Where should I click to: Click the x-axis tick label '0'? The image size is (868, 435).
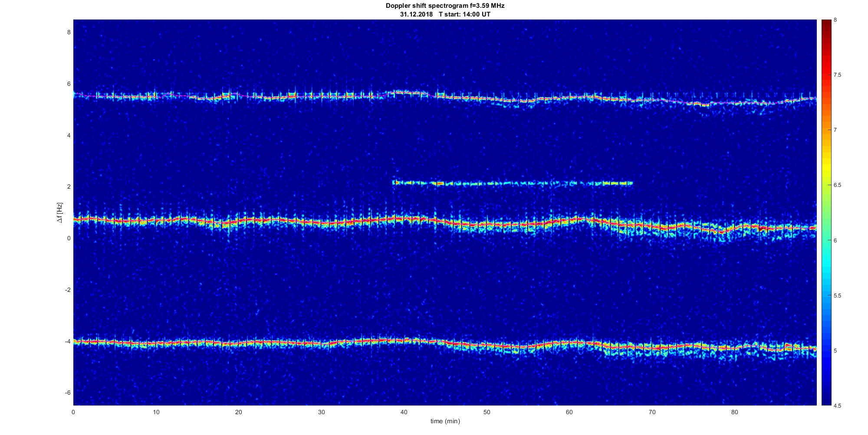[x=73, y=412]
